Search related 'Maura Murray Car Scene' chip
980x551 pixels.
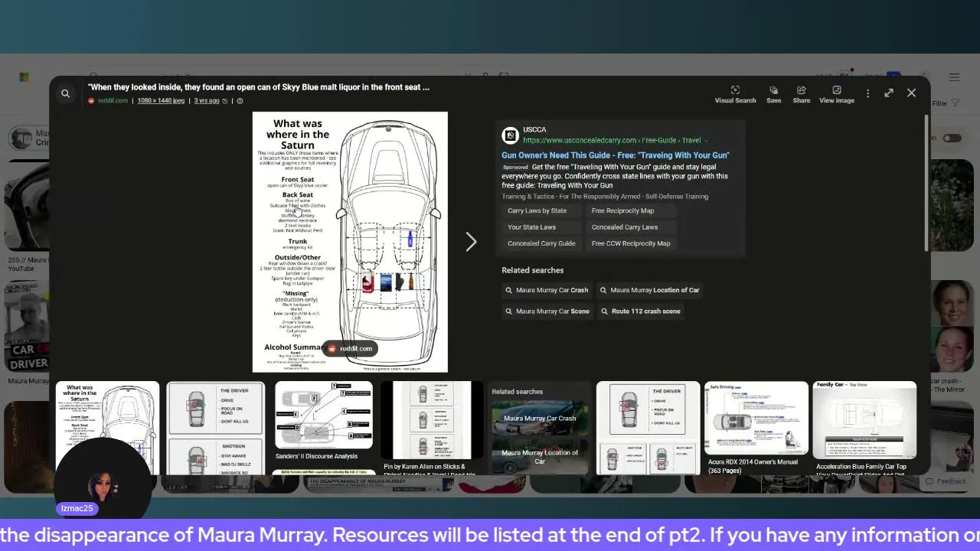547,311
